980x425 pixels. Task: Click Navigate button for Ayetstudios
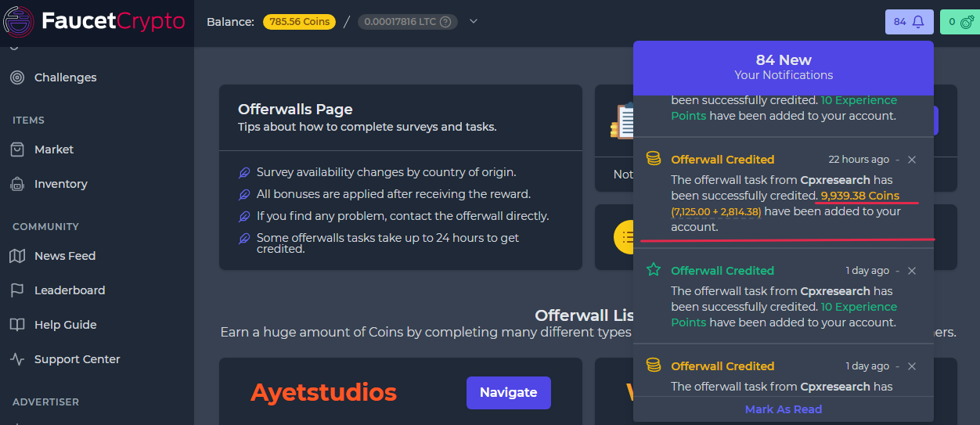click(509, 393)
